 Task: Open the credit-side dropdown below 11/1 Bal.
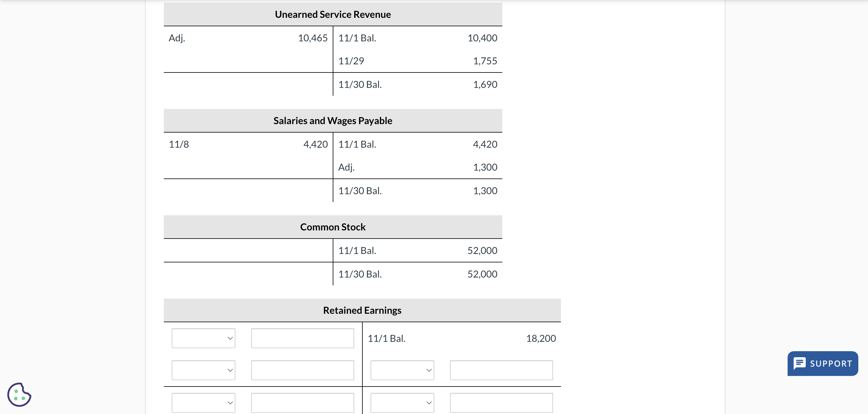(x=402, y=370)
